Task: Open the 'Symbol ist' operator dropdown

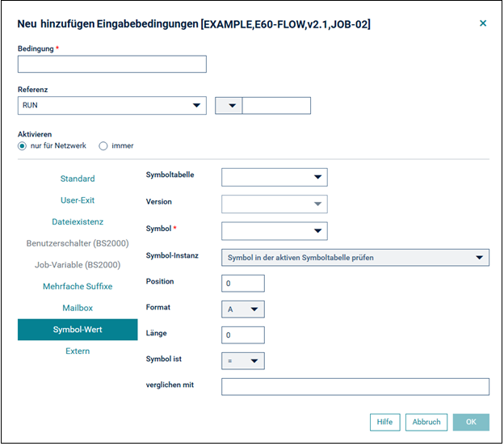Action: pos(243,361)
